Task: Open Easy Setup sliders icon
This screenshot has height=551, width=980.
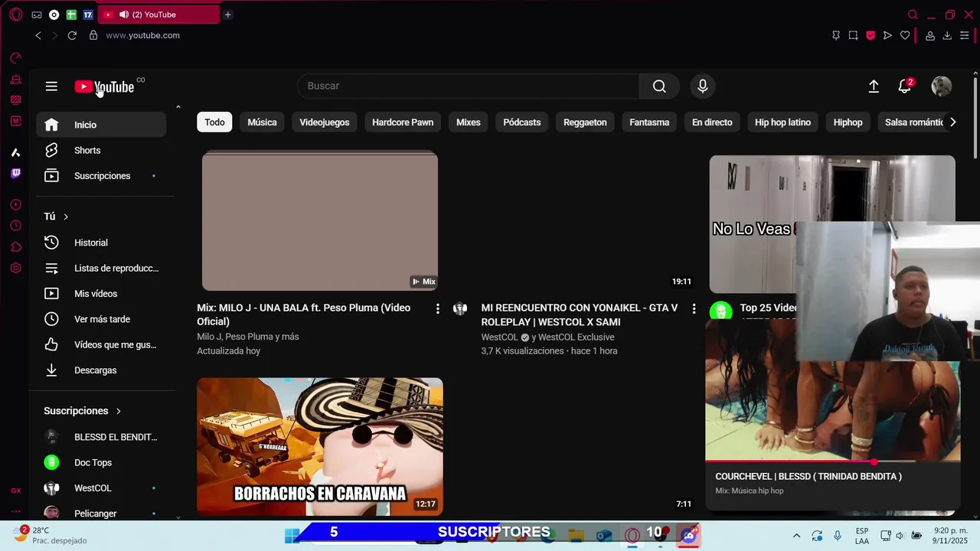Action: click(x=965, y=35)
